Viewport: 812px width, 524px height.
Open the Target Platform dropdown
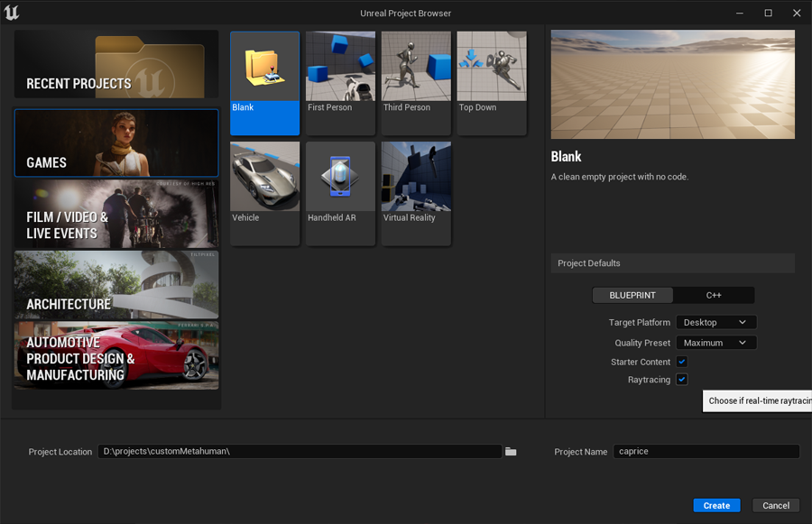tap(715, 322)
